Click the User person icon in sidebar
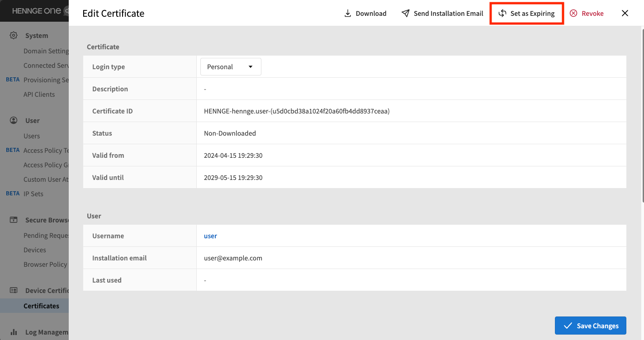 click(14, 120)
